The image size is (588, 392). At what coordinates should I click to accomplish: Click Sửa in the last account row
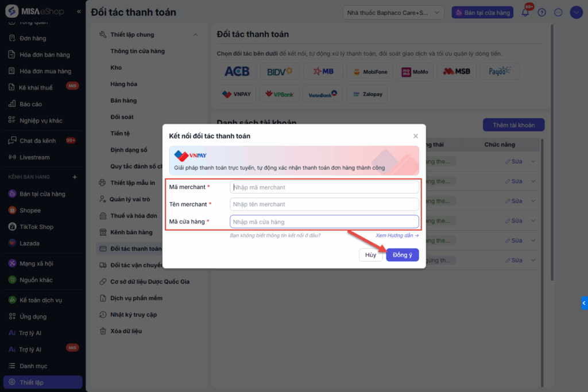coord(513,260)
